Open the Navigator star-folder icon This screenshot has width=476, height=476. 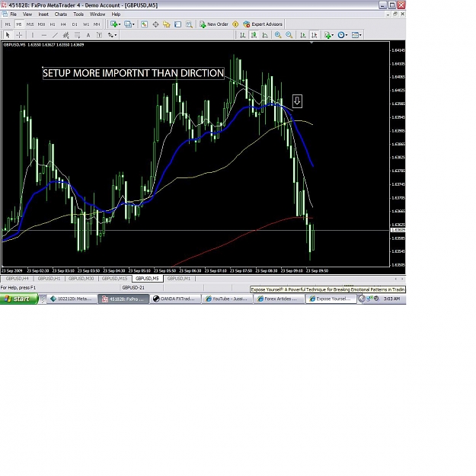167,24
